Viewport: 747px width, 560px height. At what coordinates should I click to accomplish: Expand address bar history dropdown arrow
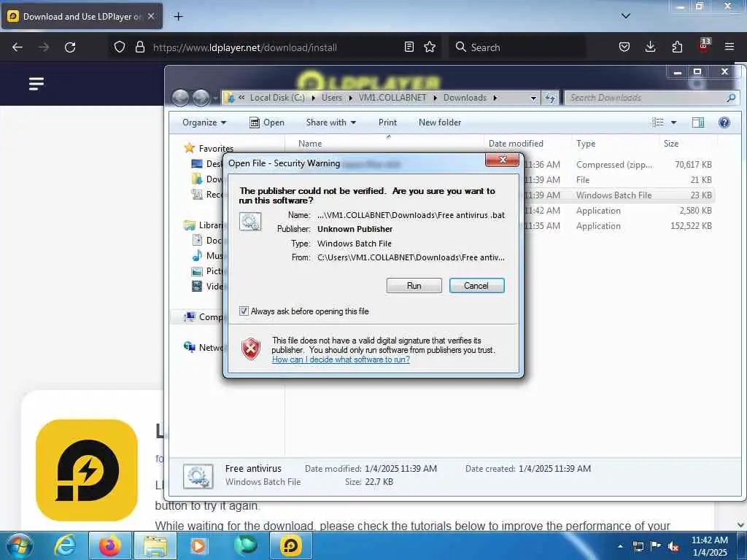tap(533, 98)
